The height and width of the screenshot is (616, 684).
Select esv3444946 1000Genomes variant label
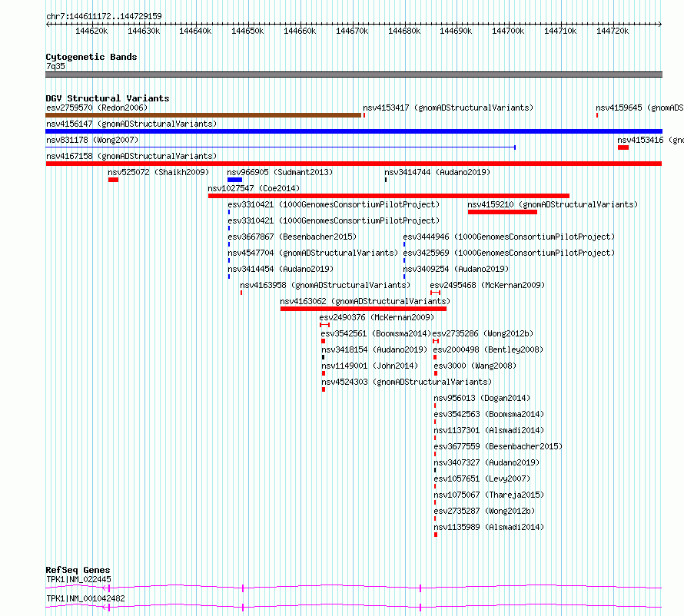pos(509,237)
